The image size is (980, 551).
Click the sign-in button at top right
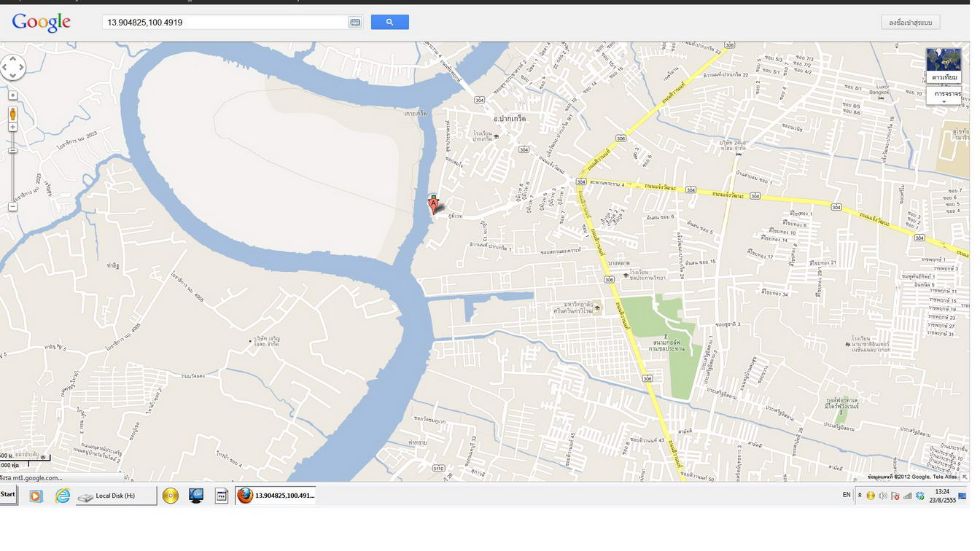(910, 23)
